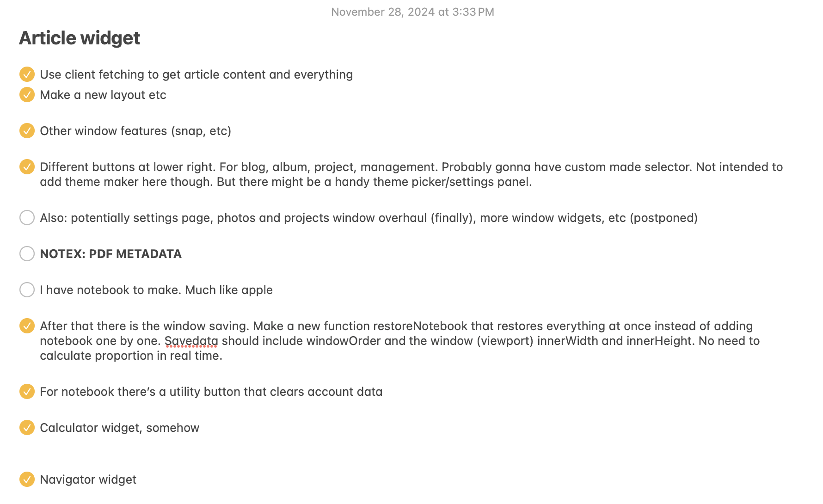This screenshot has height=504, width=823.
Task: Toggle the "clears account data" checklist circle
Action: [x=27, y=392]
